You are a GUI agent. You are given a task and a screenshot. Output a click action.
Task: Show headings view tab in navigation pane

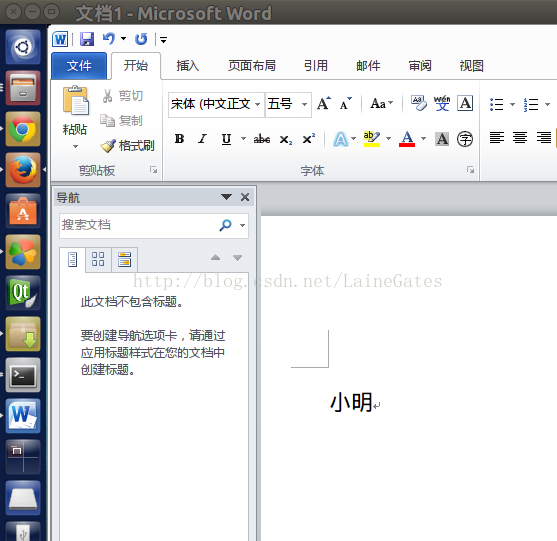click(x=72, y=260)
